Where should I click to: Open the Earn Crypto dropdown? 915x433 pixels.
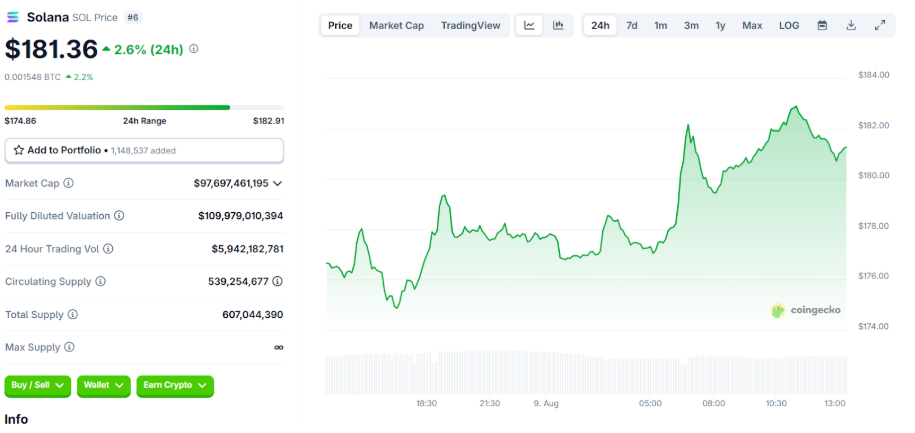175,385
